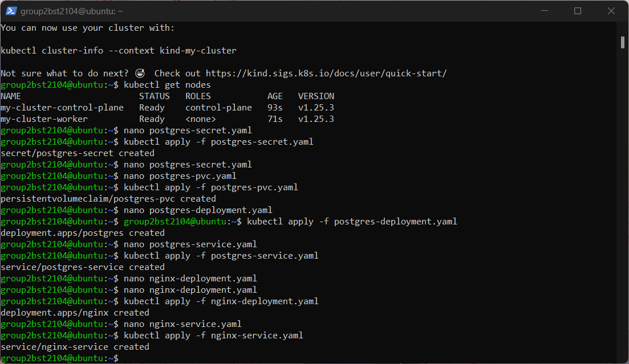This screenshot has width=629, height=364.
Task: Click 'secret/postgres-secret created' output
Action: pos(78,153)
